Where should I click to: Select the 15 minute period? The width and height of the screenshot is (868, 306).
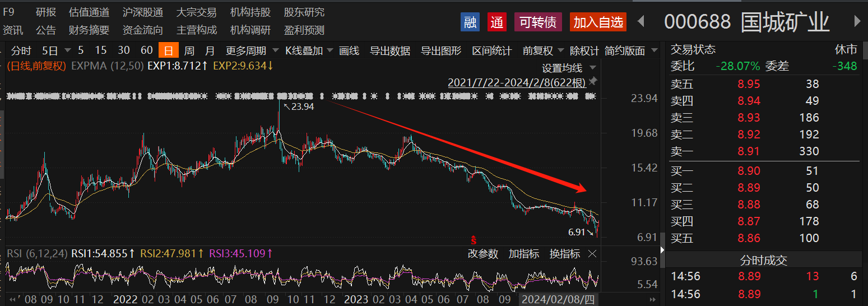[x=101, y=50]
